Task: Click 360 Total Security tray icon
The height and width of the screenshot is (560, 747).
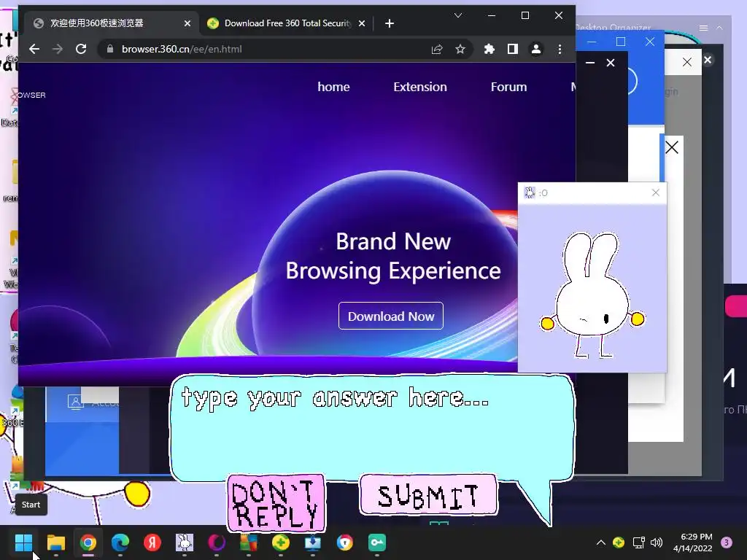Action: point(619,542)
